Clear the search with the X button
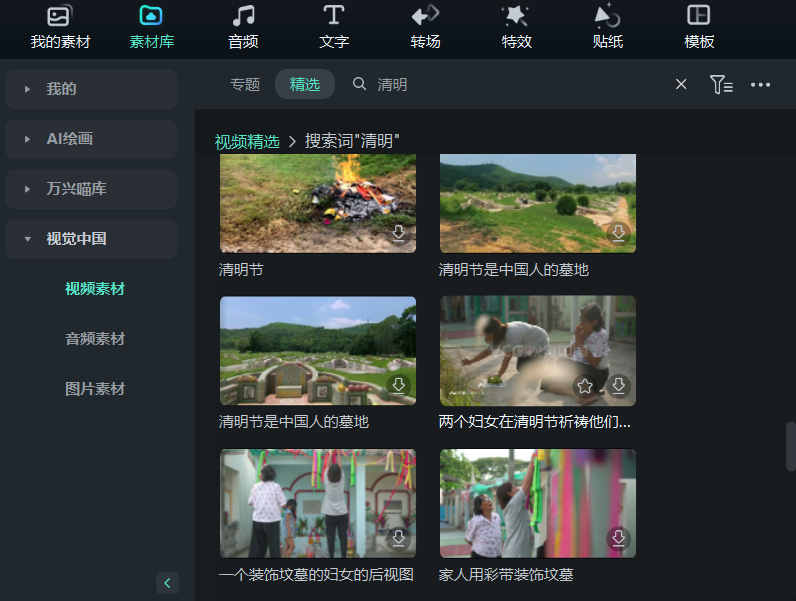Screen dimensions: 796x601 [x=681, y=85]
